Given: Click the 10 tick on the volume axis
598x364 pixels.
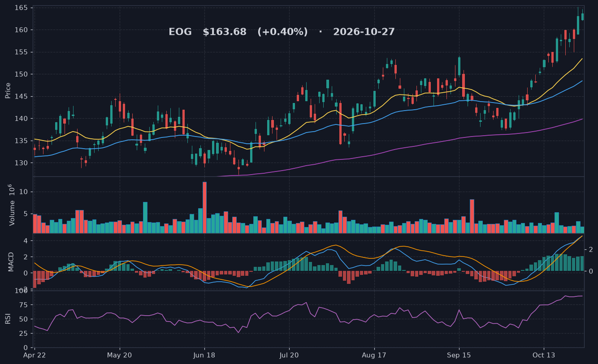Looking at the screenshot, I should pos(24,192).
